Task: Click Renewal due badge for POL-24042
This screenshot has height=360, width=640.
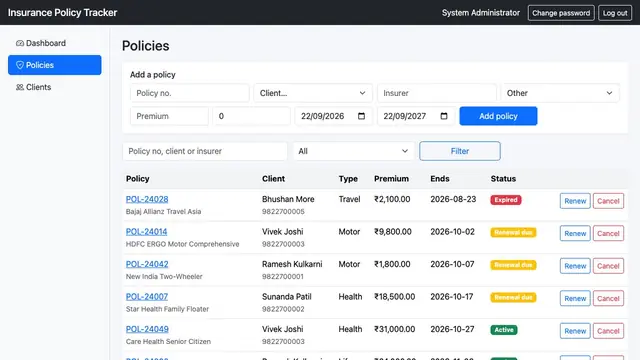Action: pyautogui.click(x=513, y=265)
